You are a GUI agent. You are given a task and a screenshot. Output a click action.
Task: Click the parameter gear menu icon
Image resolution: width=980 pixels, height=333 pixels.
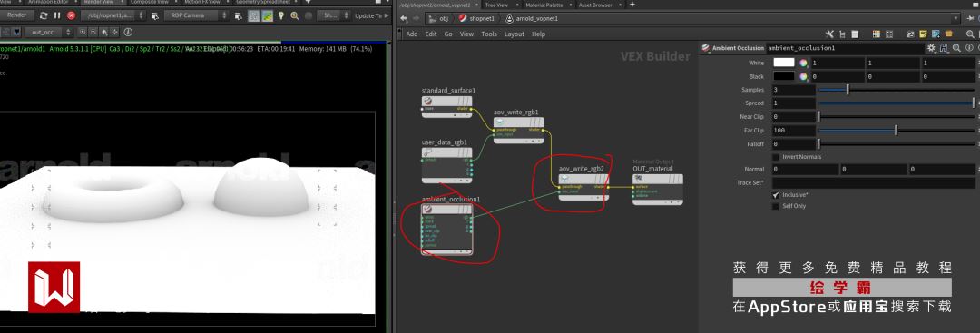point(931,48)
